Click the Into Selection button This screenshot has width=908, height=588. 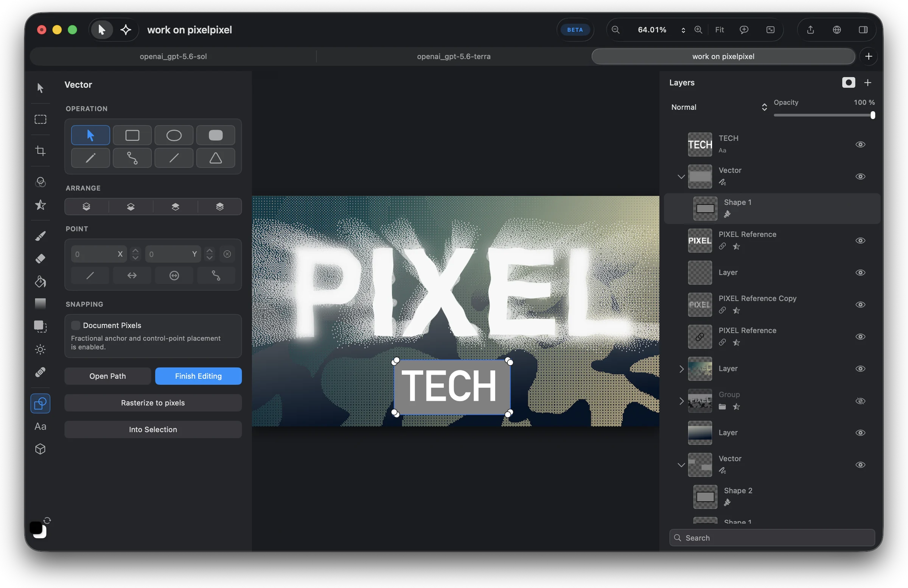[153, 429]
